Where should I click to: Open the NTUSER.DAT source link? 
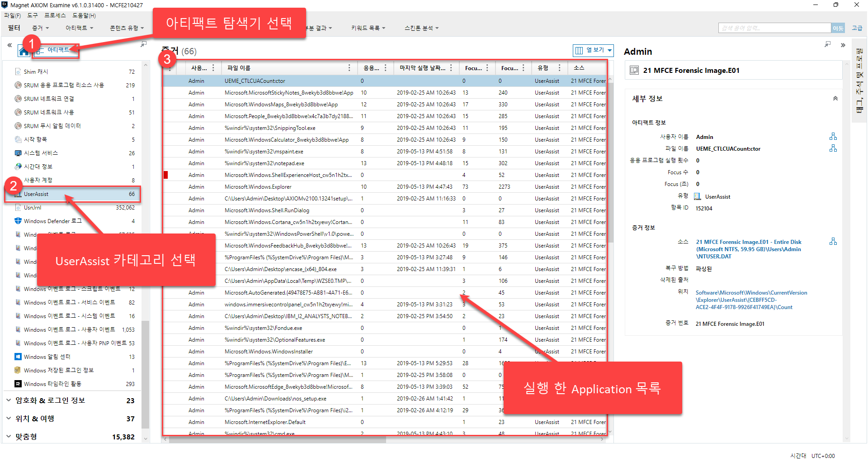coord(748,249)
